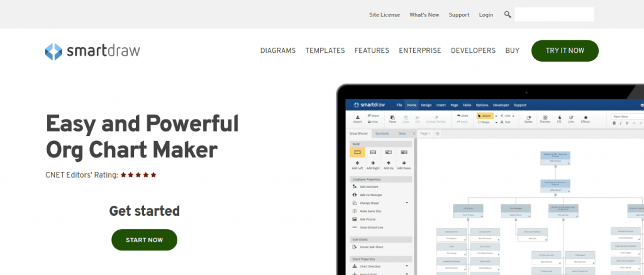Select the third box style with picture

(389, 152)
